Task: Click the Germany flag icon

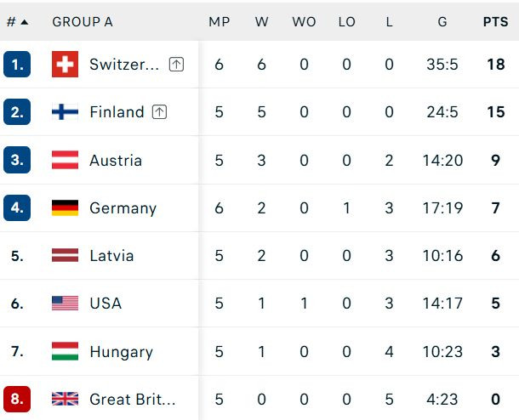Action: [66, 207]
